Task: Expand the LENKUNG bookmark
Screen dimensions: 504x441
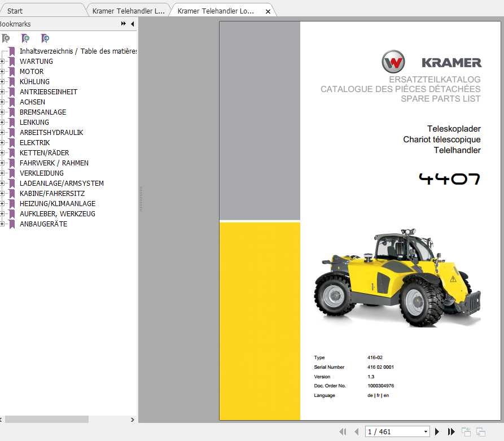Action: pyautogui.click(x=2, y=122)
